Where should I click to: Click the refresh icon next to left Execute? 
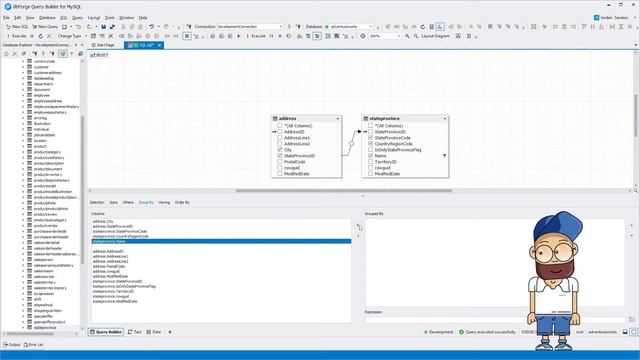coord(40,36)
